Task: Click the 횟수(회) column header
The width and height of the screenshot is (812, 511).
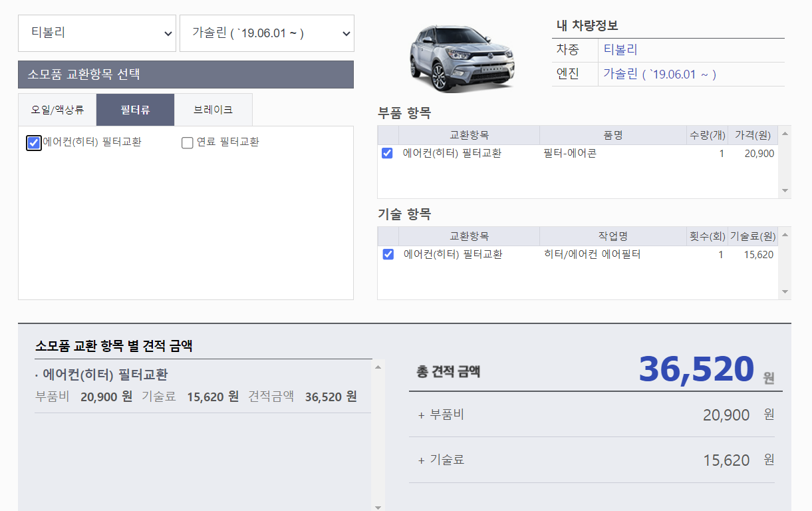Action: [708, 236]
